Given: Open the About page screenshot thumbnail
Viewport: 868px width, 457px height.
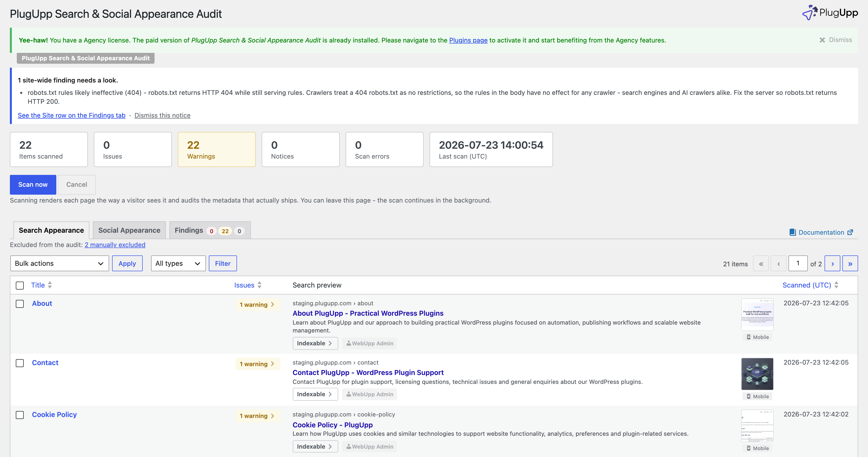Looking at the screenshot, I should coord(757,315).
